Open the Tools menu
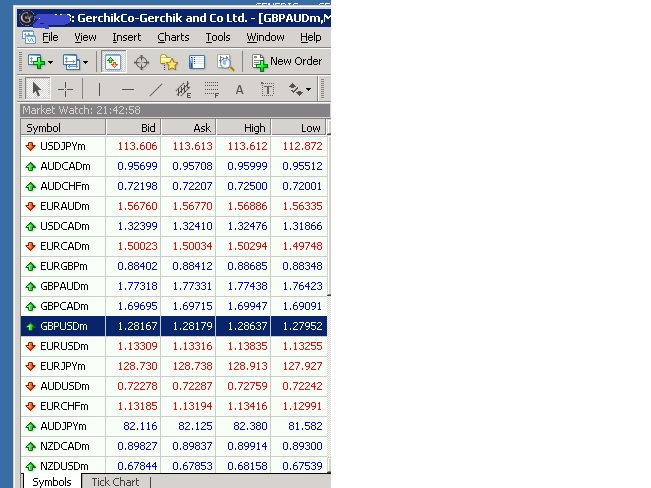This screenshot has height=488, width=651. point(218,37)
